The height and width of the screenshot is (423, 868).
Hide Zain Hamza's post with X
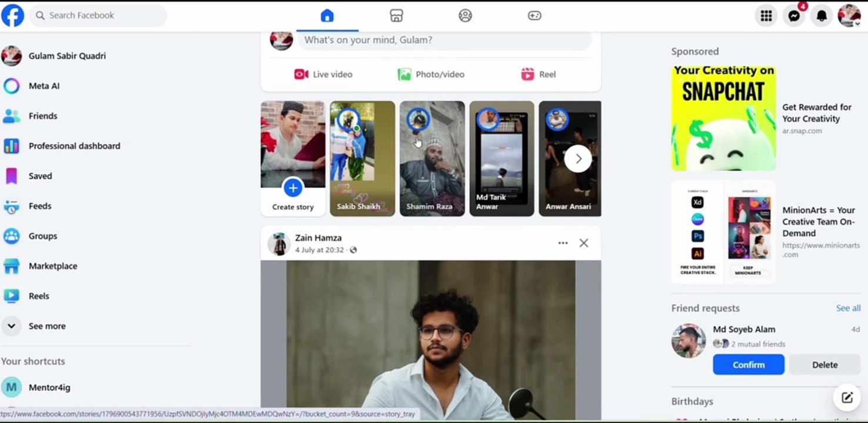[x=583, y=243]
